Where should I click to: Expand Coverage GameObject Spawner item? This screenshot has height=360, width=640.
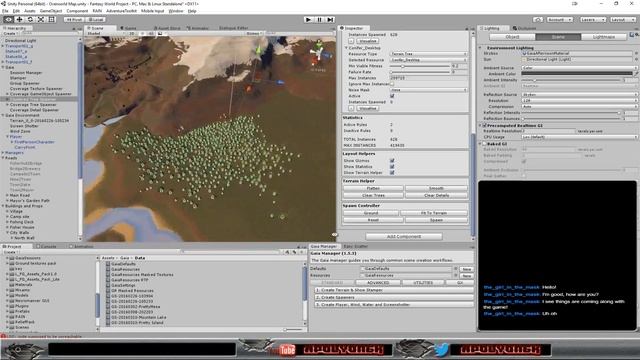point(7,94)
